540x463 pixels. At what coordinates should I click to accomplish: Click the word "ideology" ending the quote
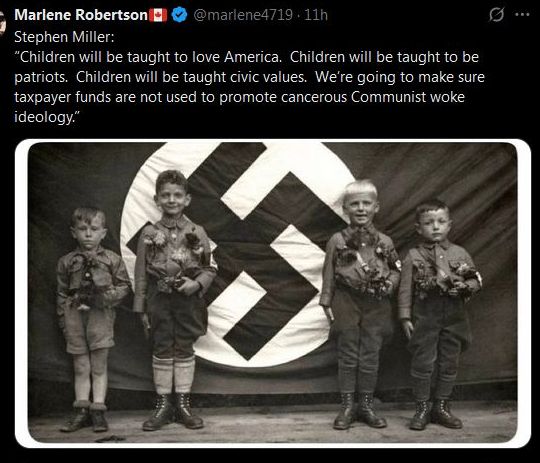[x=43, y=117]
